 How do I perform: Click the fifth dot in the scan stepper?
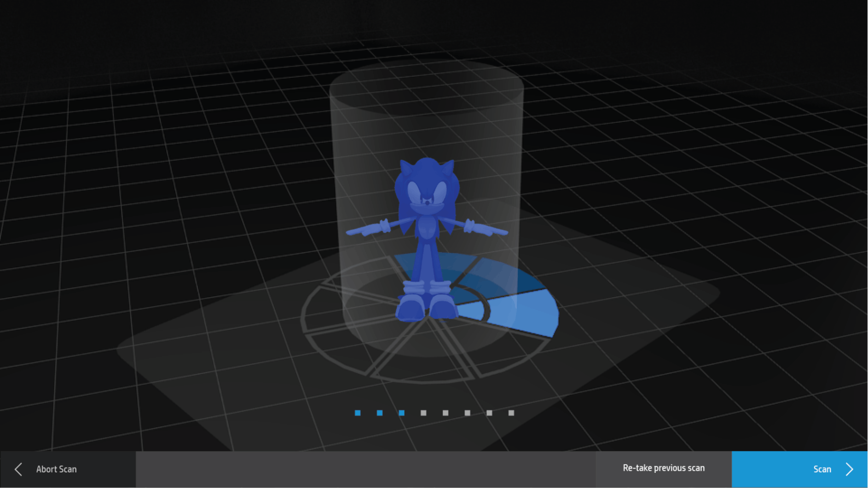click(x=445, y=413)
